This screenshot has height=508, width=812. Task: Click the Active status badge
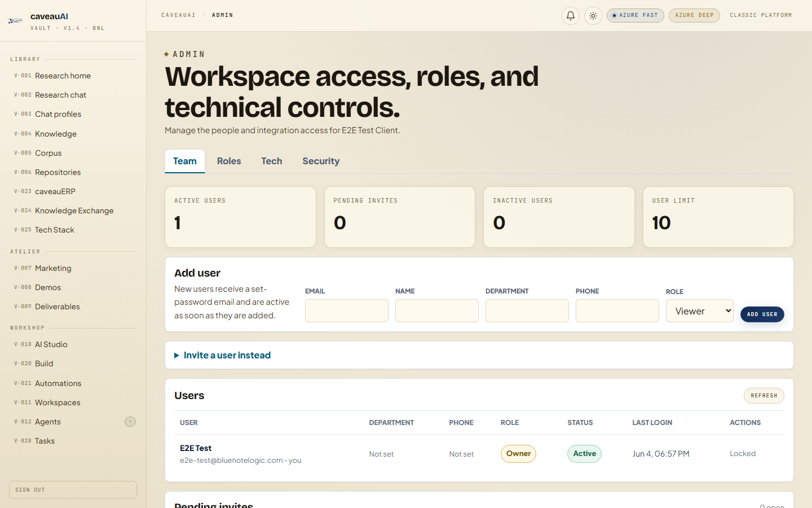point(584,454)
